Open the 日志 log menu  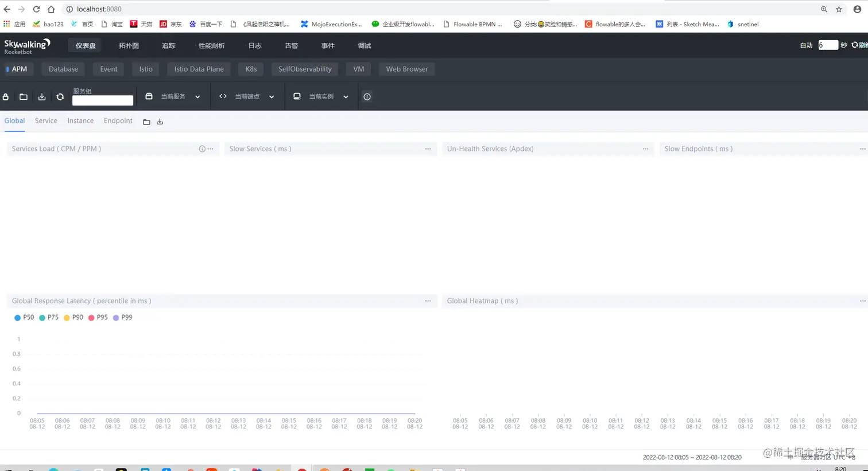coord(255,46)
